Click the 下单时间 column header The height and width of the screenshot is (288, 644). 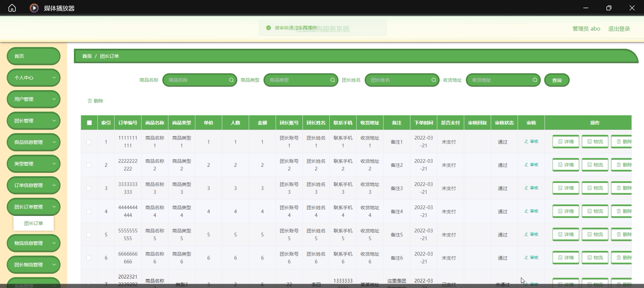[x=424, y=123]
